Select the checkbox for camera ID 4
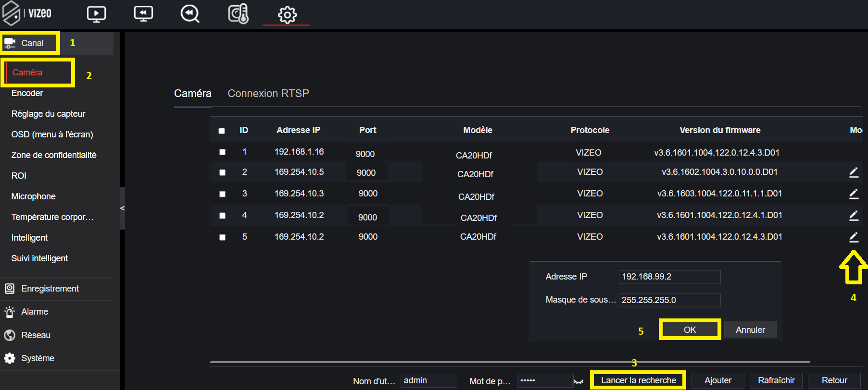Viewport: 868px width, 390px height. click(222, 216)
